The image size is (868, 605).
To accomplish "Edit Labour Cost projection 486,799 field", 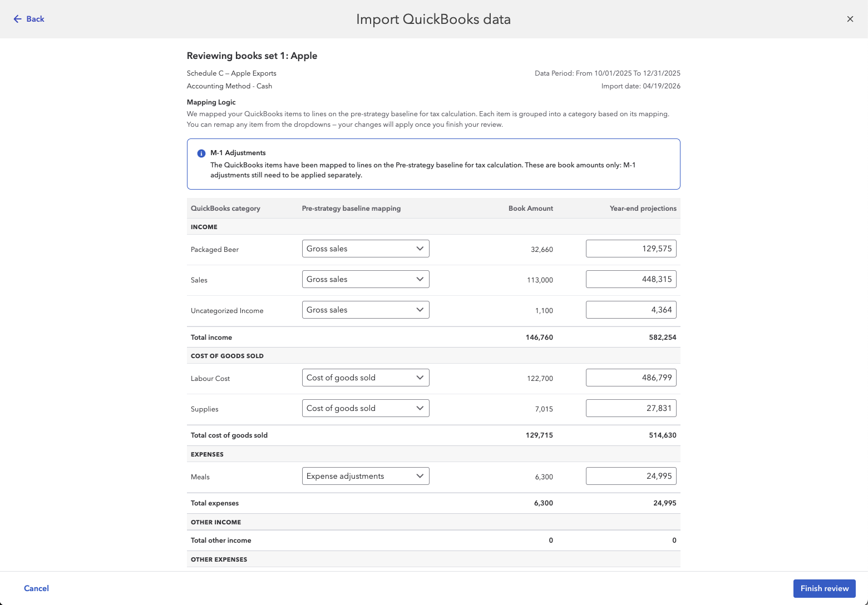I will pos(631,378).
